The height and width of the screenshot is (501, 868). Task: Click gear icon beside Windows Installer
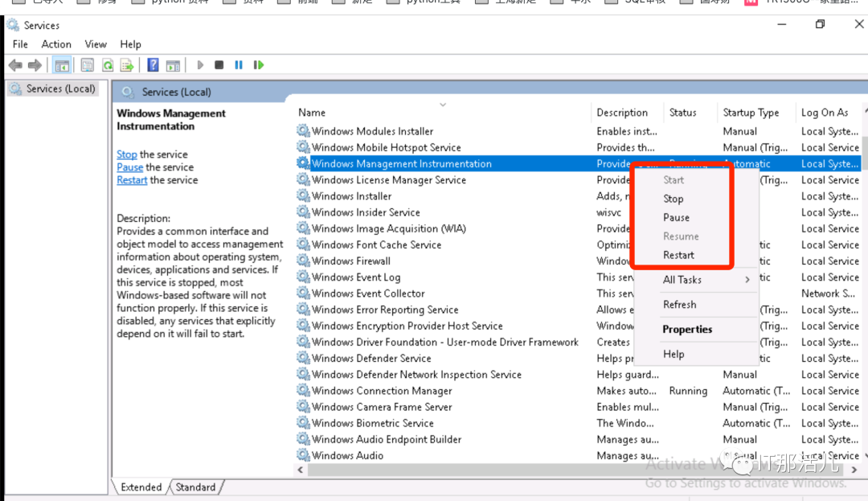(x=303, y=195)
